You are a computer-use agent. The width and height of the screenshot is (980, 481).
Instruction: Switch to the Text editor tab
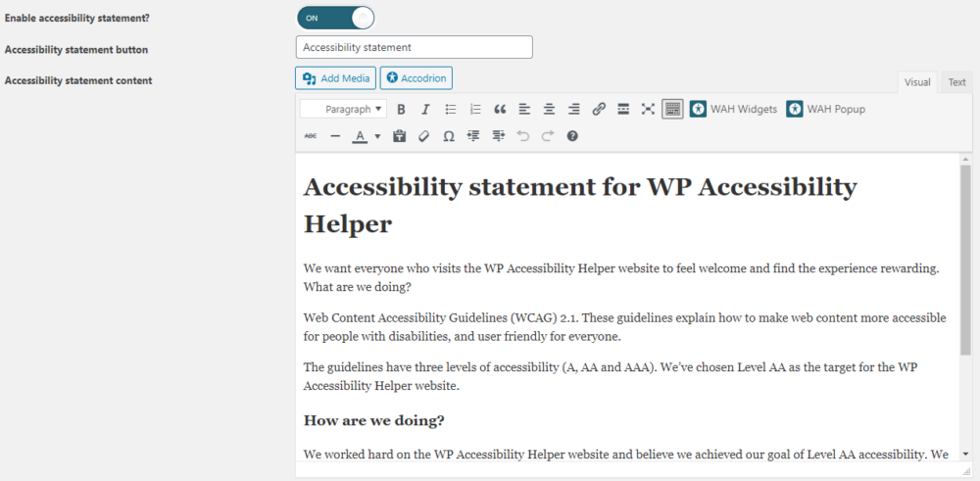pos(956,82)
